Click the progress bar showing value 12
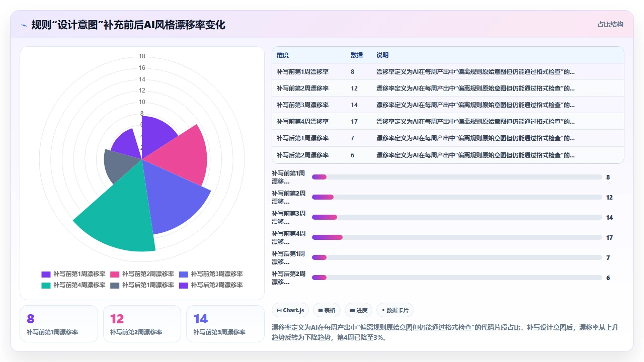Viewport: 644px width, 362px height. [x=457, y=197]
